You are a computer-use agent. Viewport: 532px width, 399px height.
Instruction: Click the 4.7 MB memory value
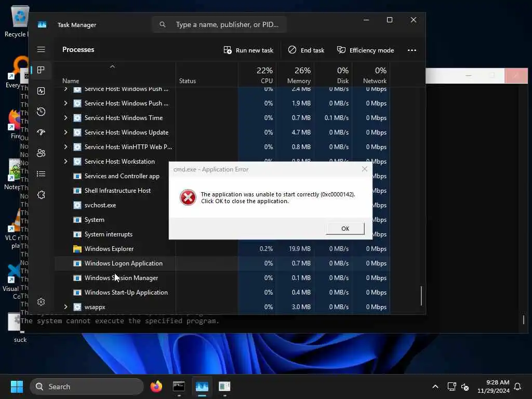(301, 132)
